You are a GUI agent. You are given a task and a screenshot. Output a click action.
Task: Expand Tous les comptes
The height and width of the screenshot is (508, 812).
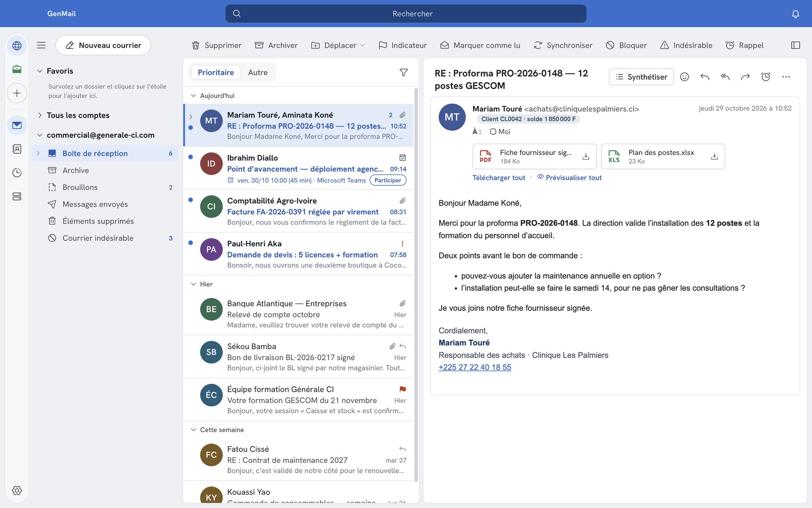tap(40, 115)
